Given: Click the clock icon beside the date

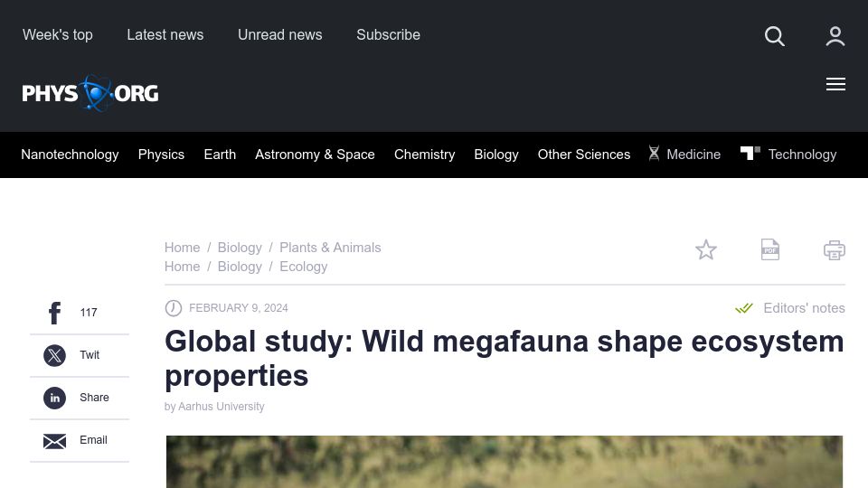Looking at the screenshot, I should (174, 308).
